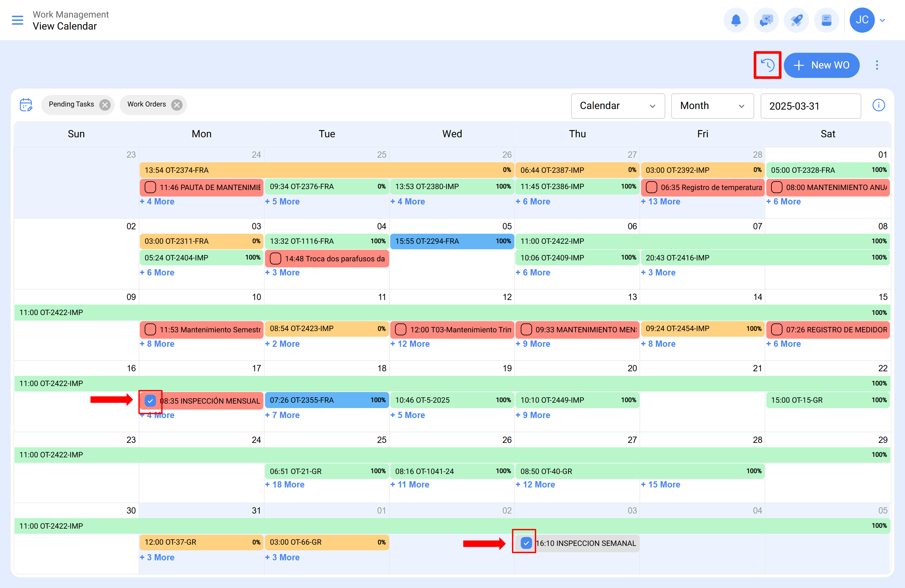905x588 pixels.
Task: Uncheck the 16:10 INSPECCION SEMANAL task
Action: (x=526, y=543)
